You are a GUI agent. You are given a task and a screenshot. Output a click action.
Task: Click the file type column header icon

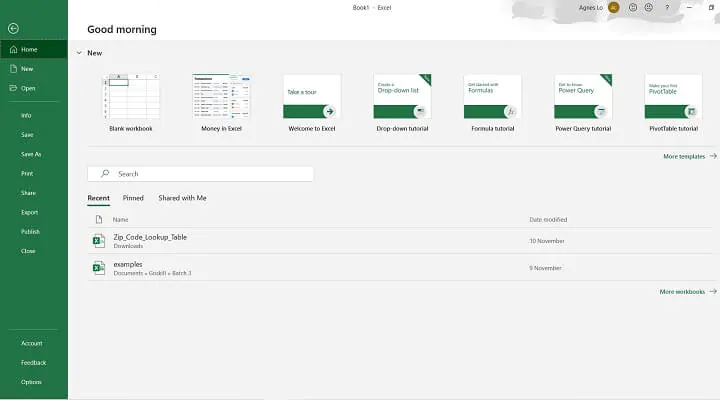[99, 220]
